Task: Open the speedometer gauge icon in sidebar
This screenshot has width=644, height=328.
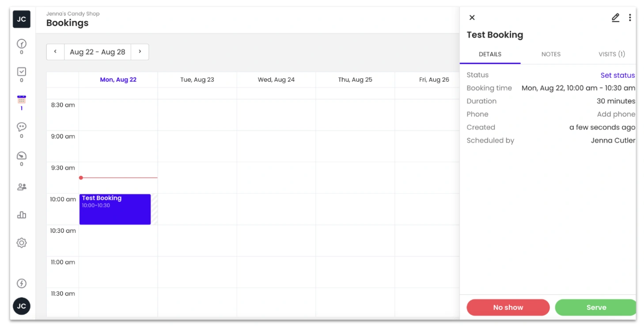Action: 22,156
